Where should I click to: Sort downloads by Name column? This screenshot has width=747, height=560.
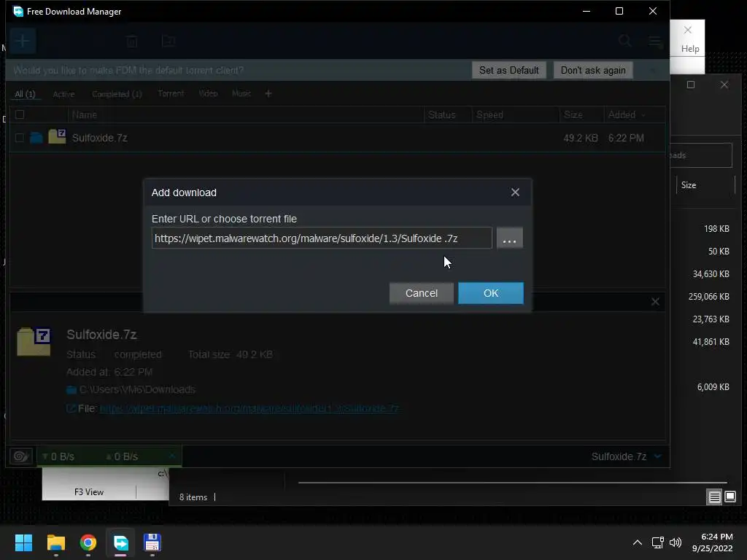click(85, 114)
